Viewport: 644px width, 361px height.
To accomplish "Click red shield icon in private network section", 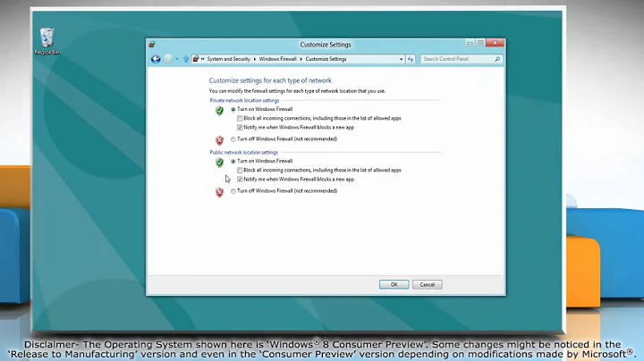I will (x=220, y=140).
